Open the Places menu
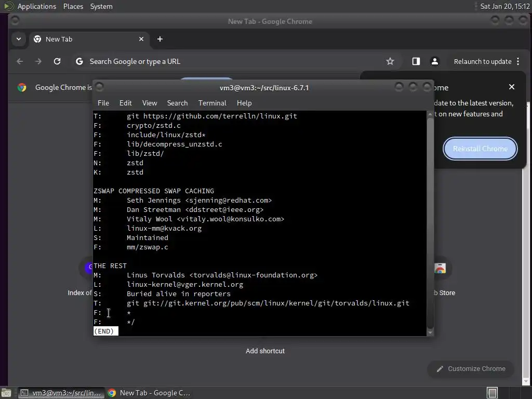This screenshot has width=532, height=399. [x=73, y=6]
